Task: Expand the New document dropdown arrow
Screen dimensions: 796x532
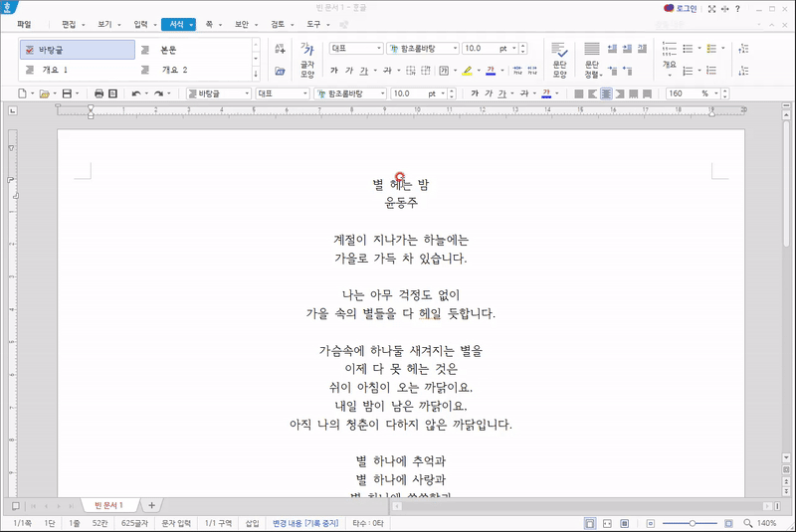Action: click(x=32, y=93)
